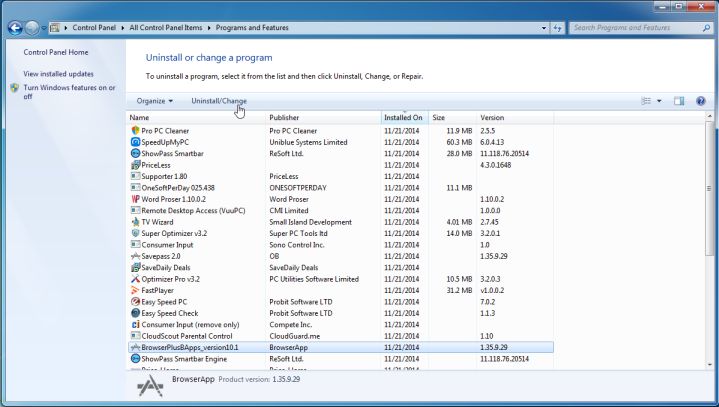
Task: Click the 60.3 MB size value
Action: pyautogui.click(x=459, y=142)
